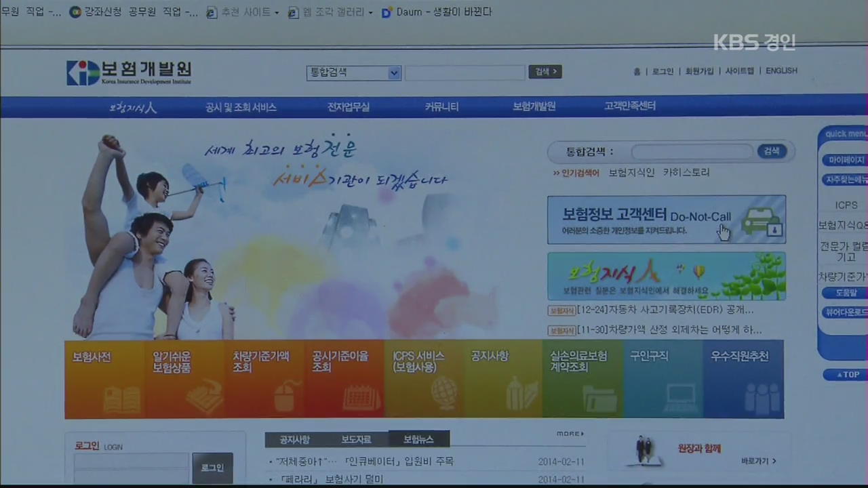
Task: Open the 추천 사이트 favorites dropdown
Action: (243, 12)
